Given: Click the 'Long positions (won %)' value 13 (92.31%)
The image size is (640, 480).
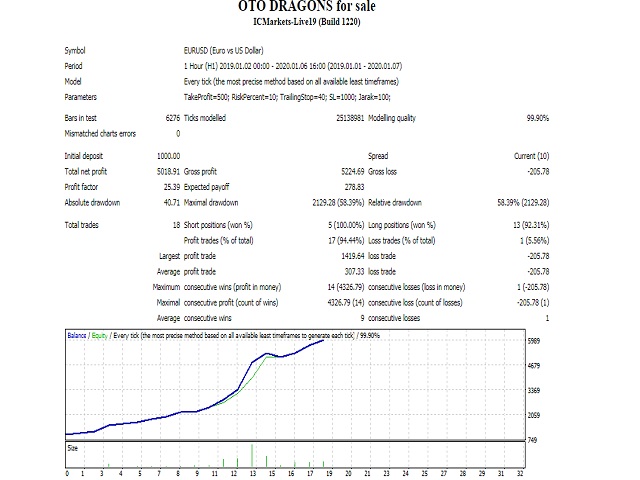Looking at the screenshot, I should pos(531,225).
